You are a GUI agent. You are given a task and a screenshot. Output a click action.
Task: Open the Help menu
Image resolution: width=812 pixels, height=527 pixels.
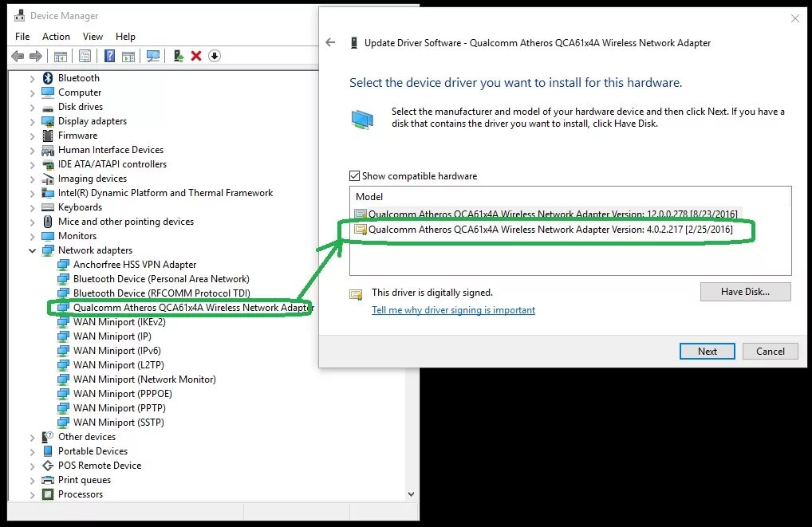tap(125, 36)
